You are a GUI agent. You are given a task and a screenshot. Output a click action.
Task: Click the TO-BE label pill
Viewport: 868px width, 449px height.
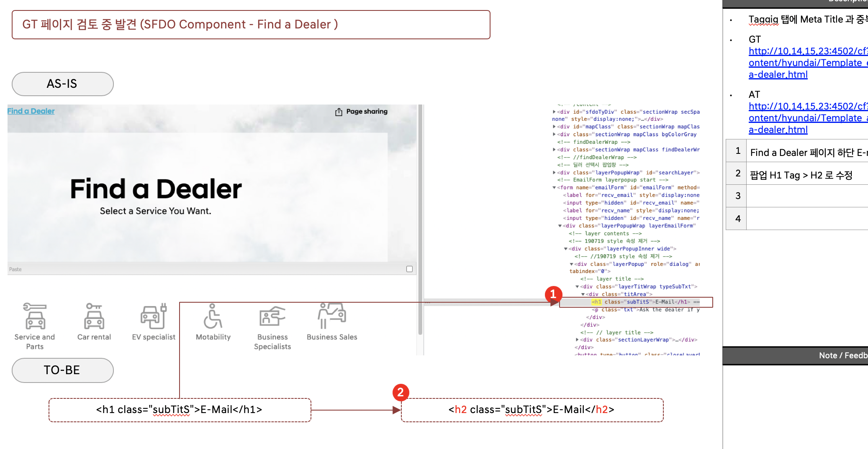[x=62, y=370]
